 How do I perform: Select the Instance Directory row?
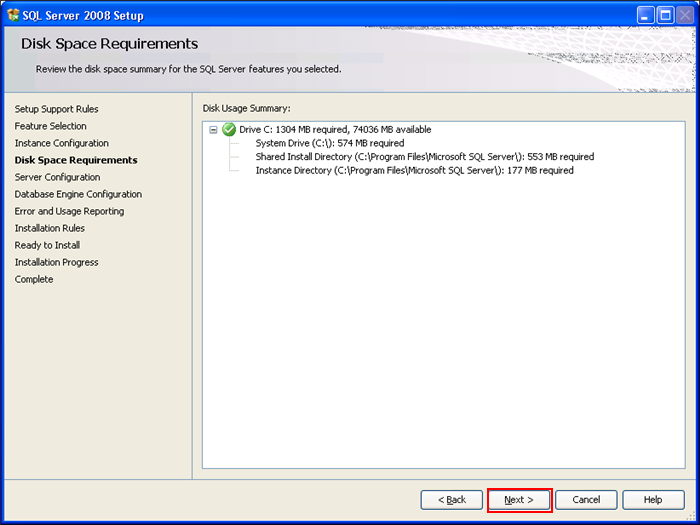(x=414, y=171)
